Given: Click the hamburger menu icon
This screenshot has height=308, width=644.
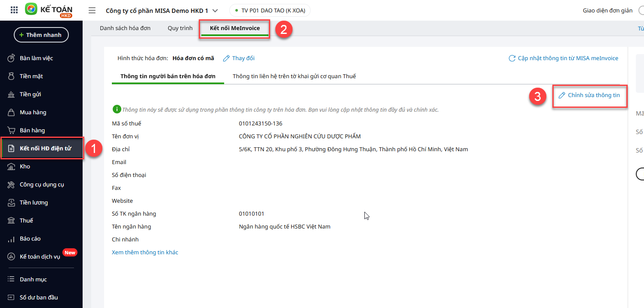Looking at the screenshot, I should click(x=92, y=10).
